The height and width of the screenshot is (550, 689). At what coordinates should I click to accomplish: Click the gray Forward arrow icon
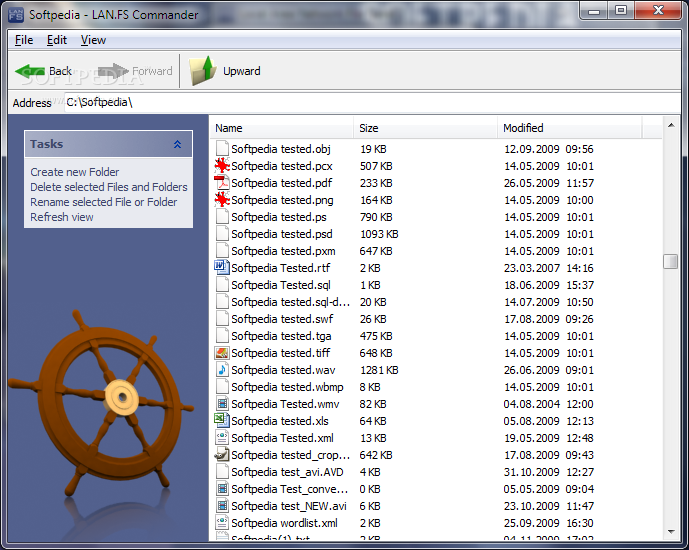[x=113, y=71]
